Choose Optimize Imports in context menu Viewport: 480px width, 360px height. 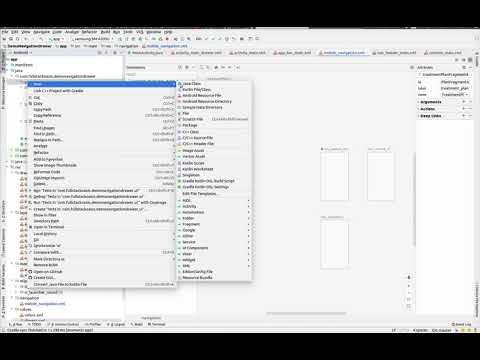pyautogui.click(x=101, y=178)
